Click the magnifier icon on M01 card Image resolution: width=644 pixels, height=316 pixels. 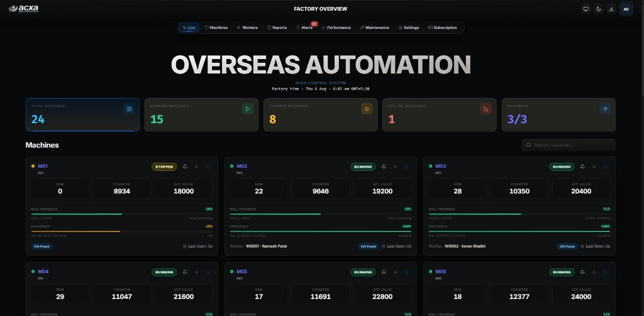pos(208,166)
